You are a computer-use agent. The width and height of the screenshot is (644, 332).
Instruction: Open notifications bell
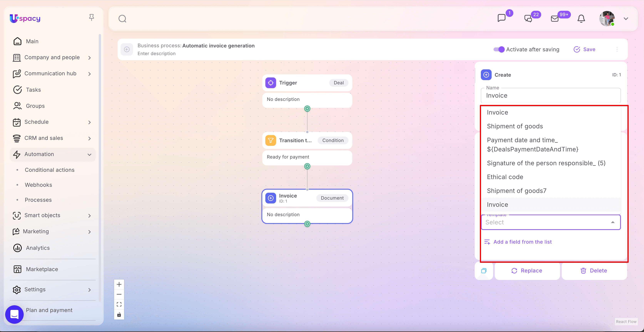[x=581, y=19]
